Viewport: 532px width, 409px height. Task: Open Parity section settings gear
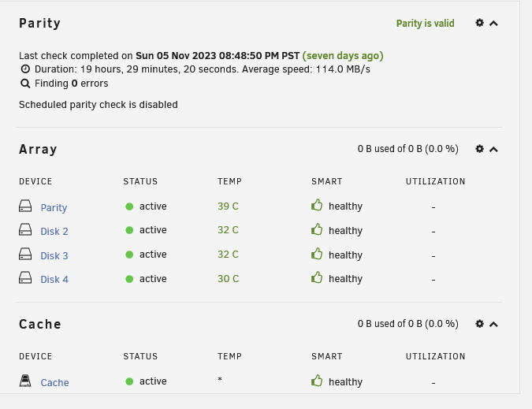[479, 23]
